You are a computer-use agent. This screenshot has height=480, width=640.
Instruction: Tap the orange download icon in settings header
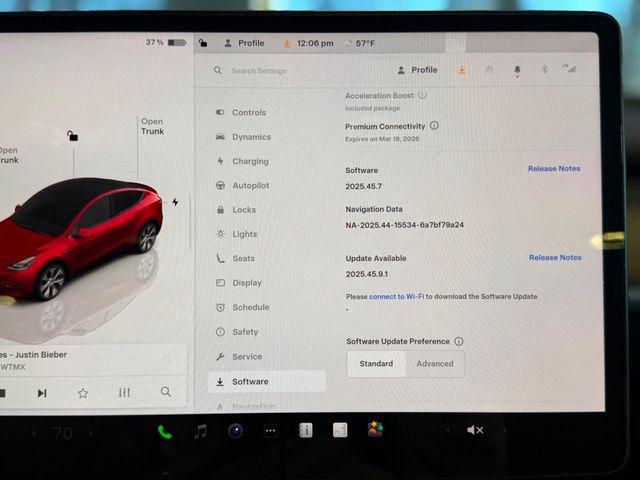pos(462,70)
